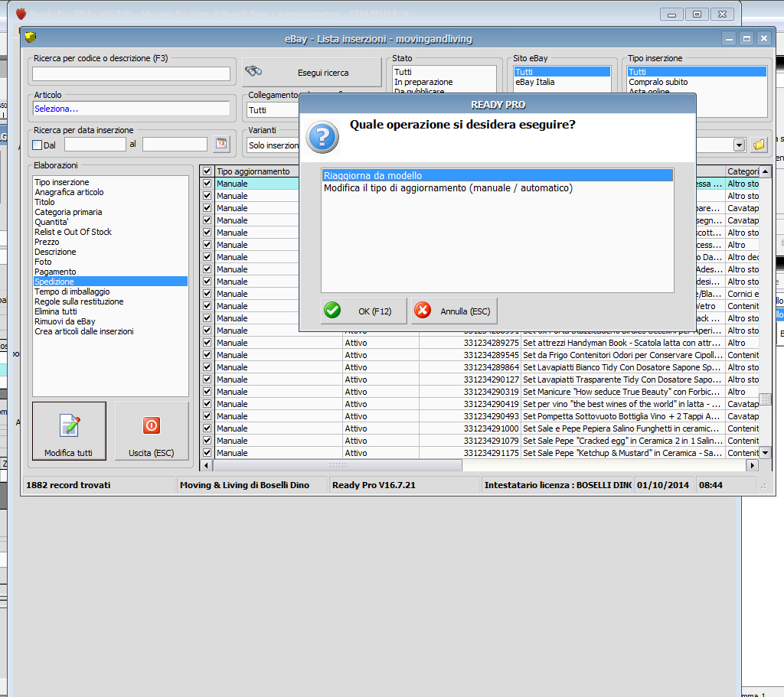Select Crea articoli dalle inserzioni
This screenshot has height=697, width=784.
110,331
